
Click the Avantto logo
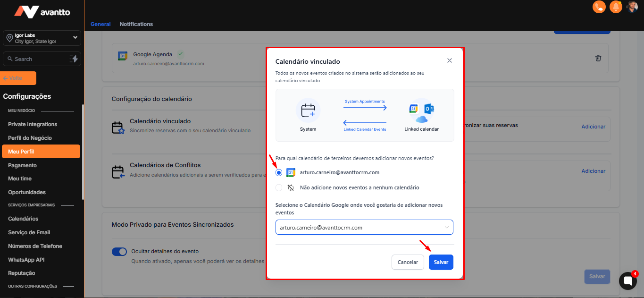42,12
